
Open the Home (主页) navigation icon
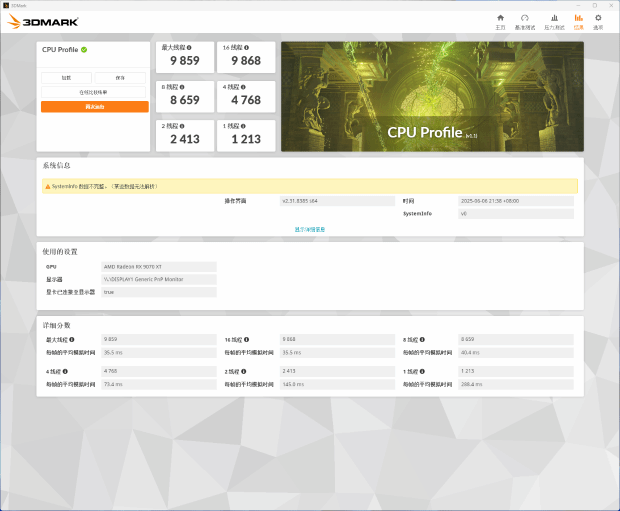(x=500, y=18)
